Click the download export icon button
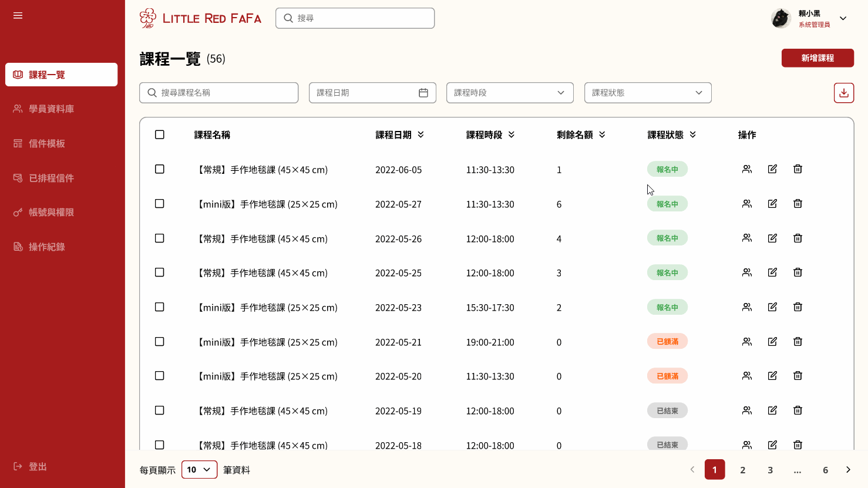The image size is (868, 488). pos(844,93)
